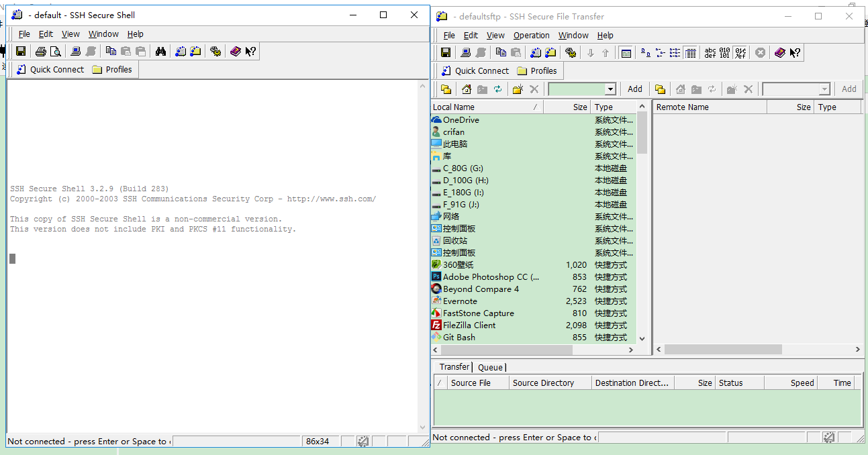Click remote list horizontal scrollbar thumb
868x455 pixels.
723,350
